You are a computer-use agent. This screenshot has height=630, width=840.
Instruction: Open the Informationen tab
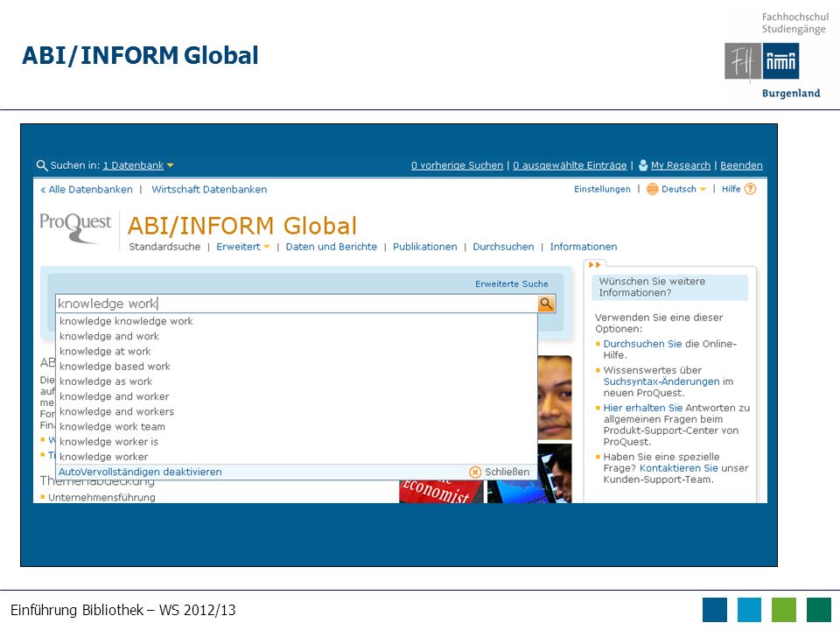coord(584,247)
